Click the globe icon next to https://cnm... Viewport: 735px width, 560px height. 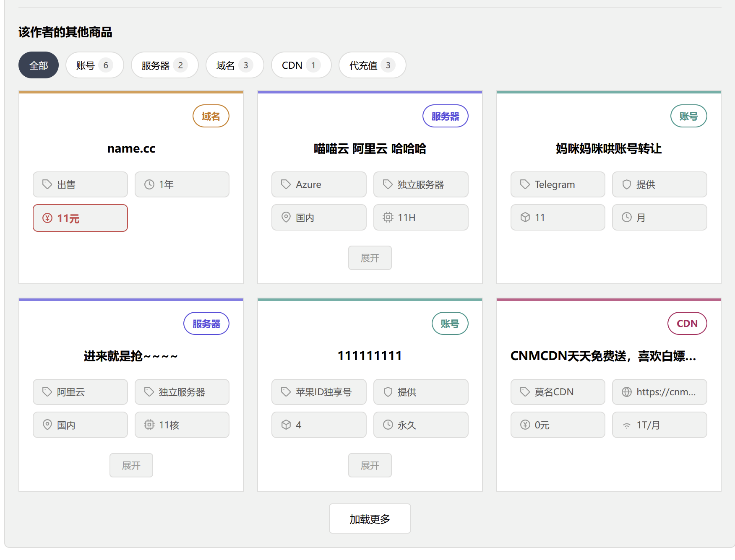(x=627, y=392)
